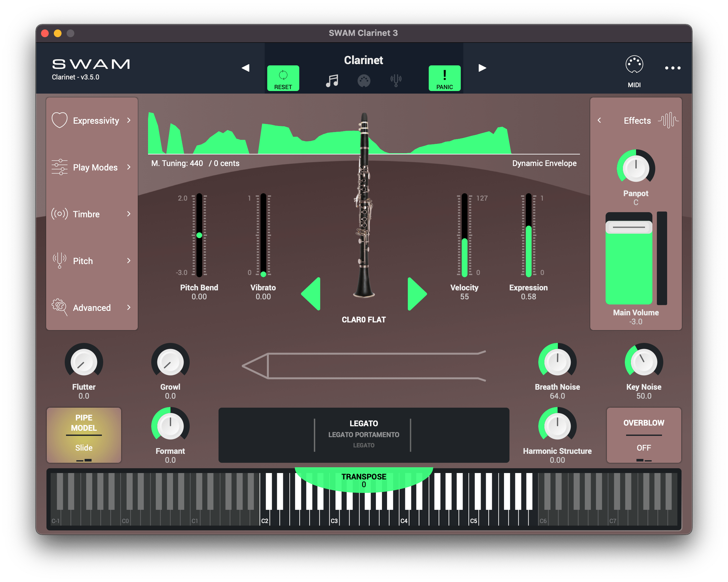Select the musical note icon in header
Image resolution: width=728 pixels, height=582 pixels.
pos(332,80)
